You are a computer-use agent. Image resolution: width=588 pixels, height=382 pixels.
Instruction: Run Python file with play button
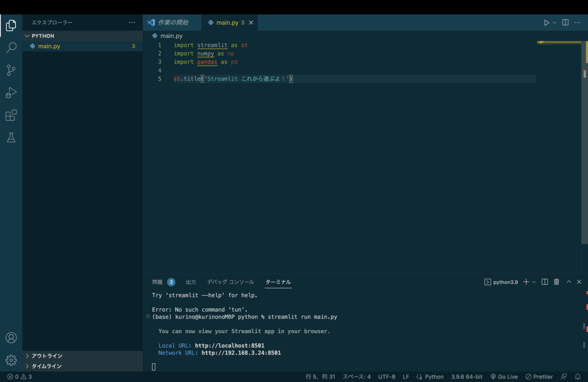tap(546, 23)
